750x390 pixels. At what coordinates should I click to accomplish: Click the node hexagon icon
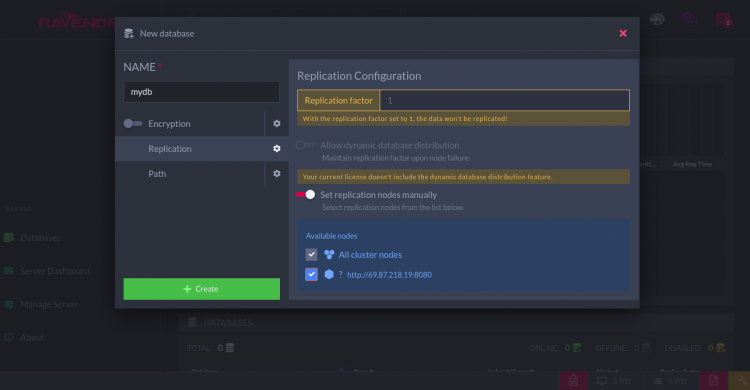pyautogui.click(x=329, y=274)
